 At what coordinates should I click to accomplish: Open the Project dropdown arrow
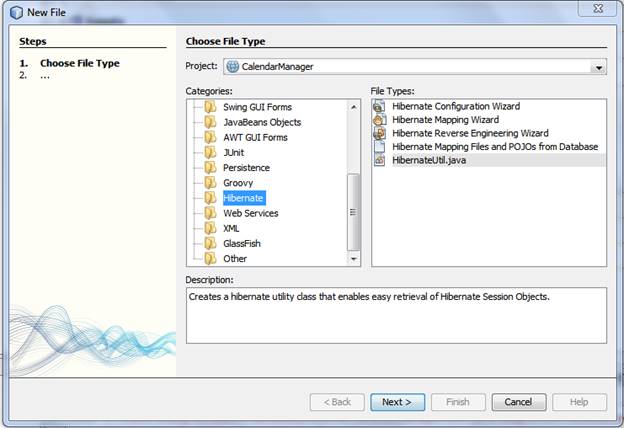point(599,67)
